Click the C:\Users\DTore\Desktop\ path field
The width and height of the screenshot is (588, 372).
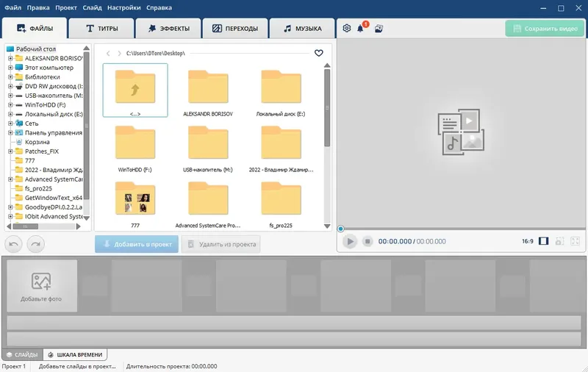point(156,53)
